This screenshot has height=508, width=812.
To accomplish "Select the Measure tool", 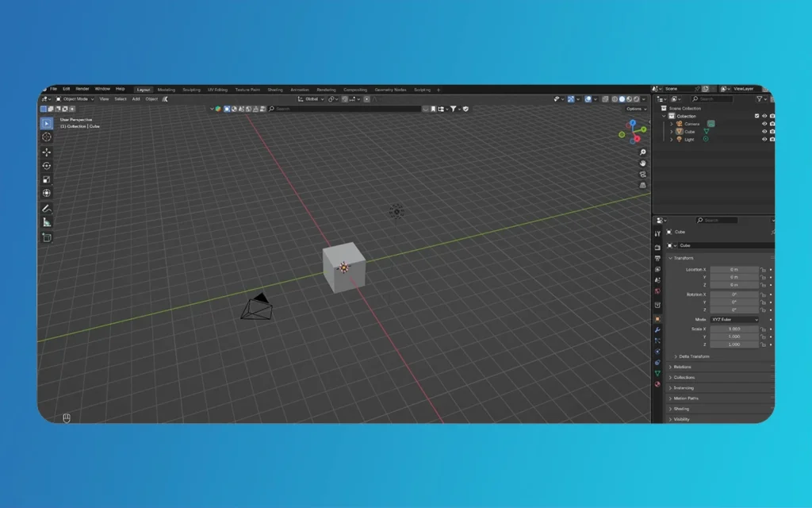I will [47, 222].
